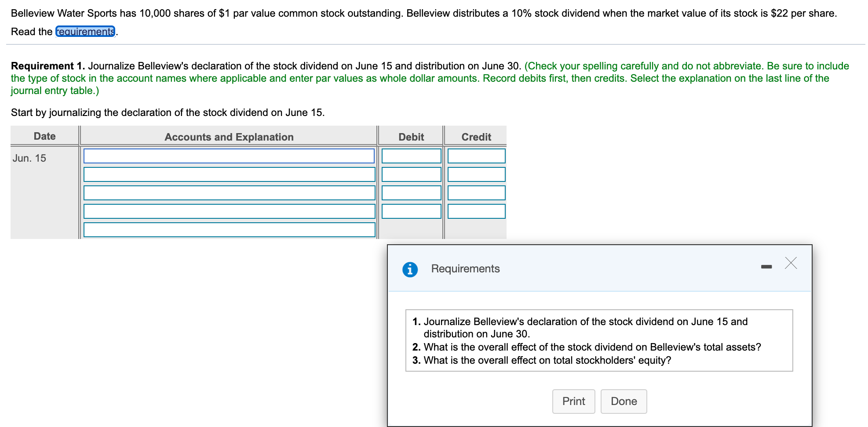Click the Requirements dialog title
Image resolution: width=868 pixels, height=427 pixels.
(x=465, y=268)
